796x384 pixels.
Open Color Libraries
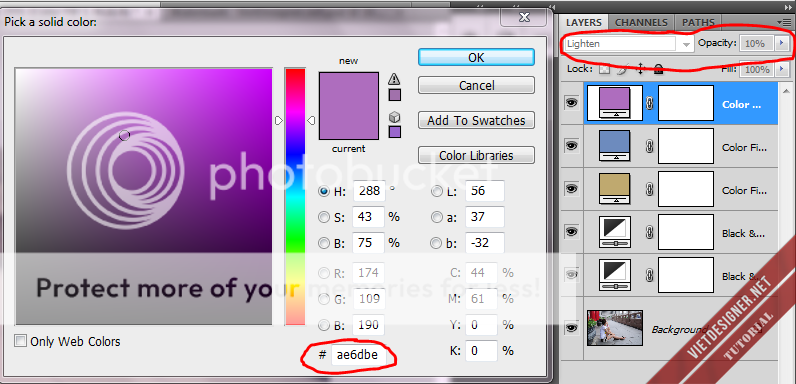pos(476,155)
